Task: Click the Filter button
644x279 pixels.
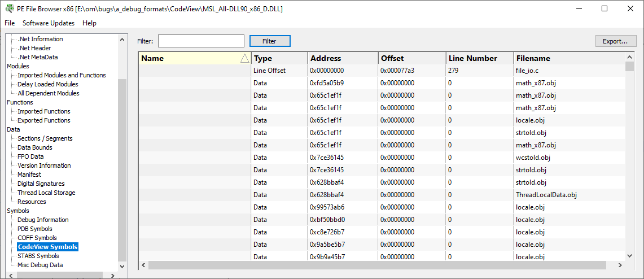Action: (x=270, y=41)
